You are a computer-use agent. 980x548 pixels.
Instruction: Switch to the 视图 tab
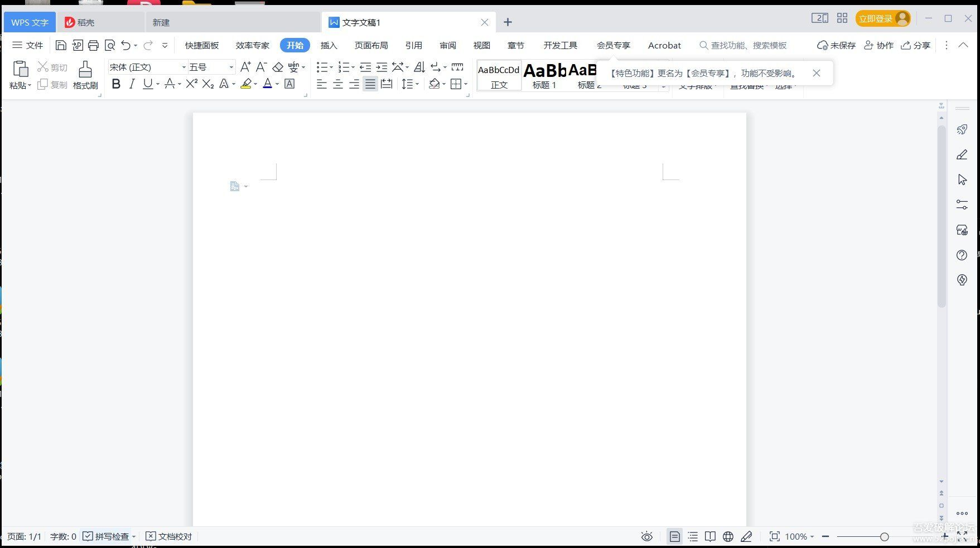click(481, 45)
